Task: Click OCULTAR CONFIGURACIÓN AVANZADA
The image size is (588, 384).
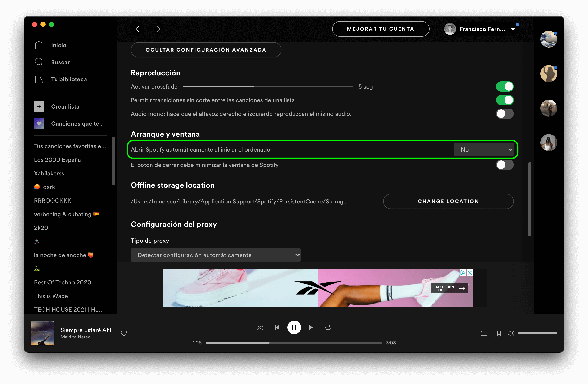Action: 206,50
